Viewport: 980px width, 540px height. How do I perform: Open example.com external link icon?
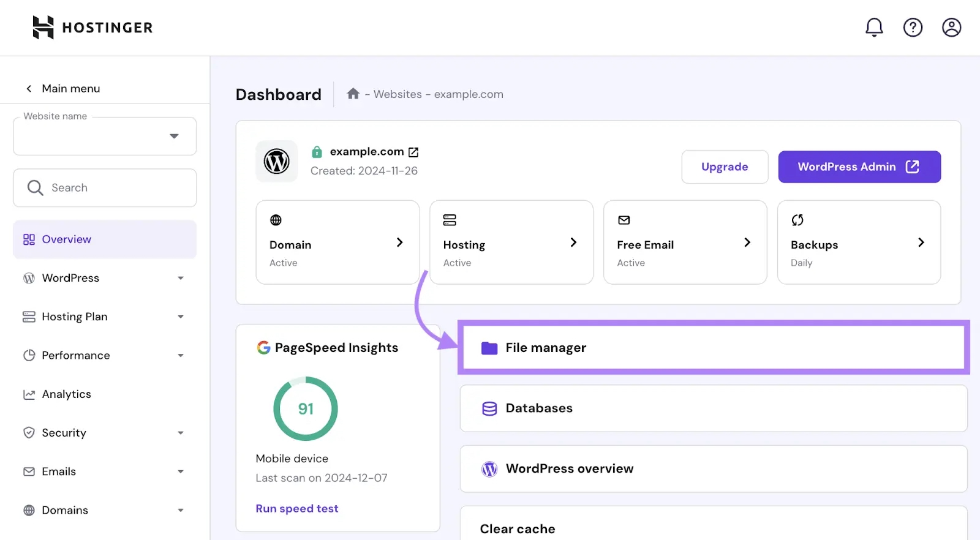pos(413,152)
